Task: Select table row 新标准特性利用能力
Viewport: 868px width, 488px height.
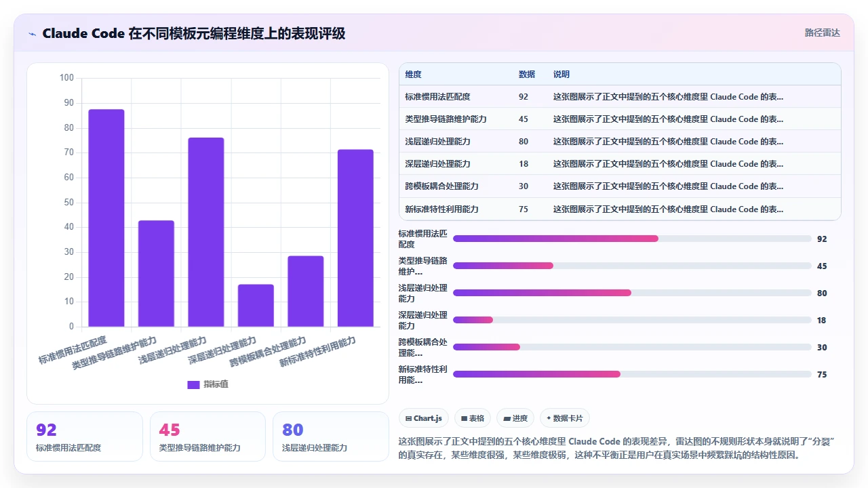Action: pyautogui.click(x=620, y=209)
